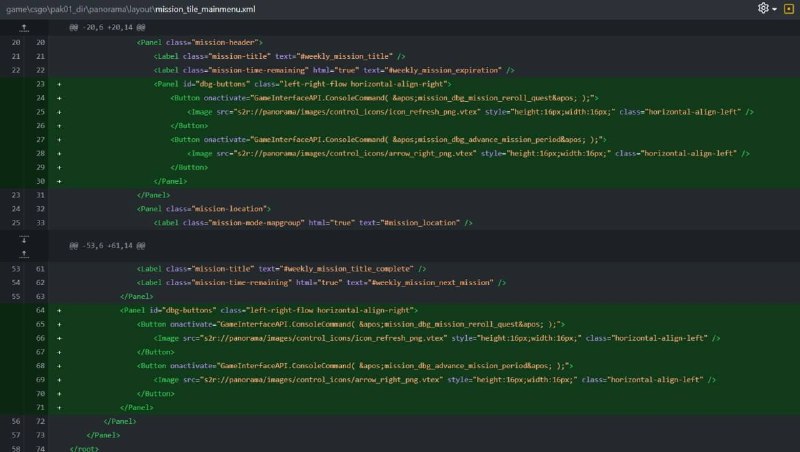
Task: Click added line number 64
Action: (x=40, y=310)
